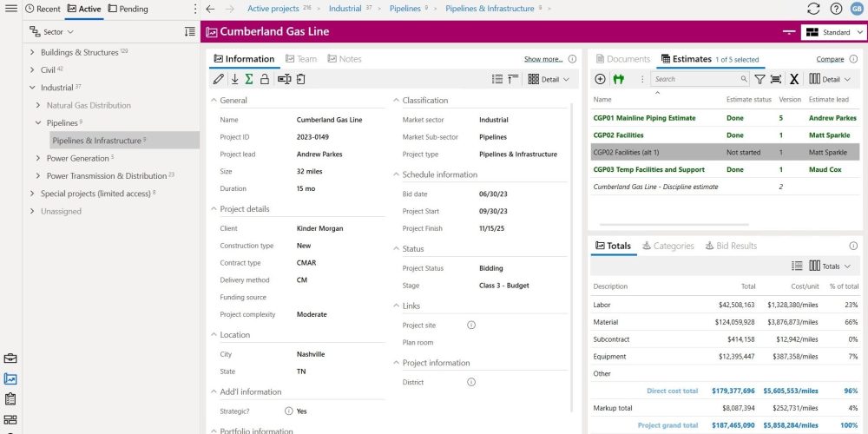Open the Team tab
Viewport: 868px width, 434px height.
(301, 59)
